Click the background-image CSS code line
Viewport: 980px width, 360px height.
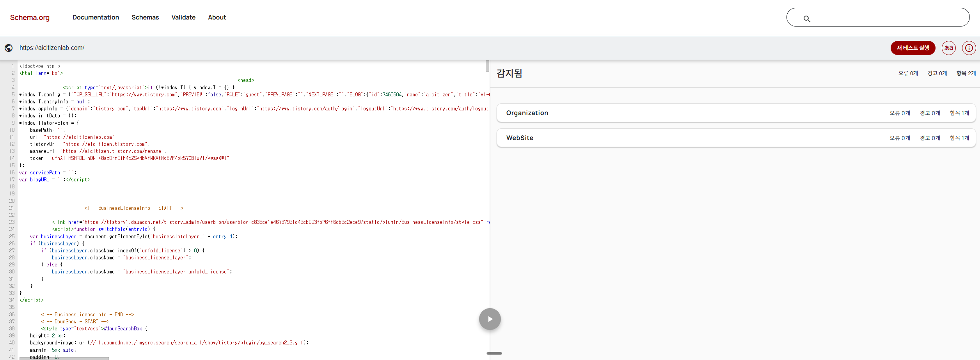[169, 343]
